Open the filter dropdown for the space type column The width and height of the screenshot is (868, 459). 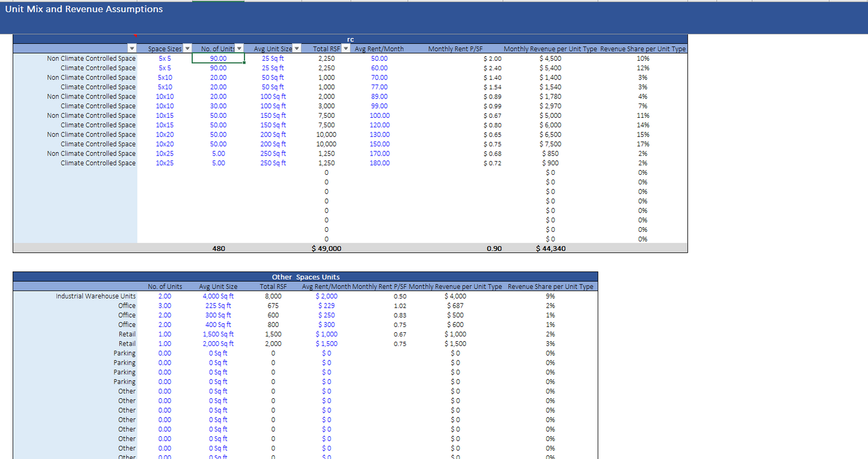tap(132, 49)
